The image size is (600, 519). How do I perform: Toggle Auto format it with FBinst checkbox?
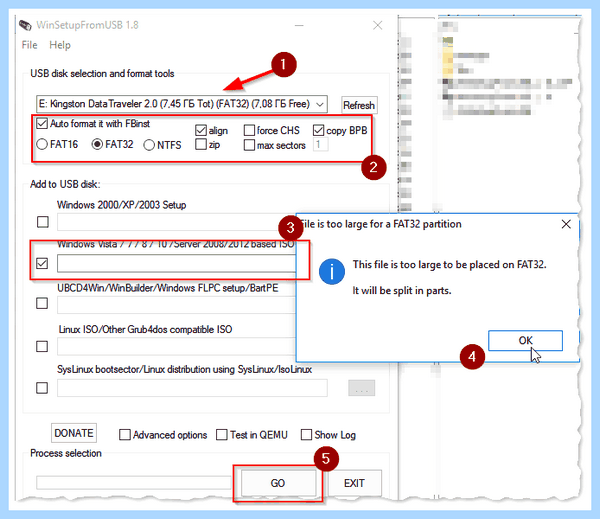tap(42, 124)
